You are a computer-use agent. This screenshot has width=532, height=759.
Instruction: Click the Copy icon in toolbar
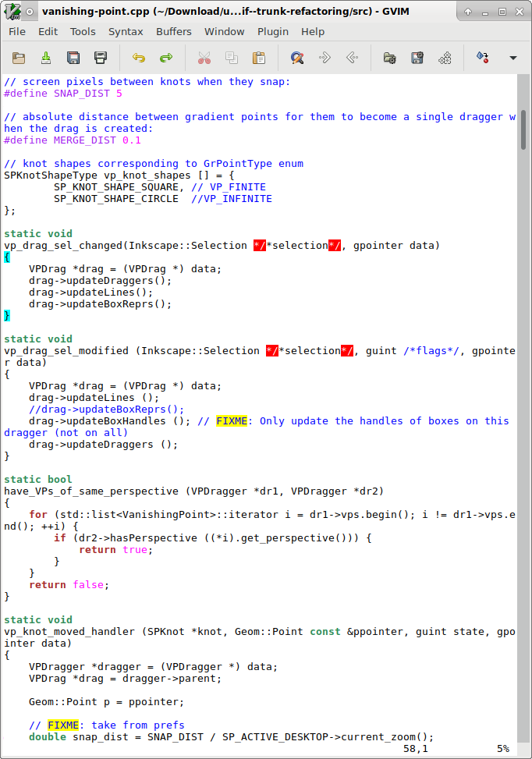[x=232, y=58]
